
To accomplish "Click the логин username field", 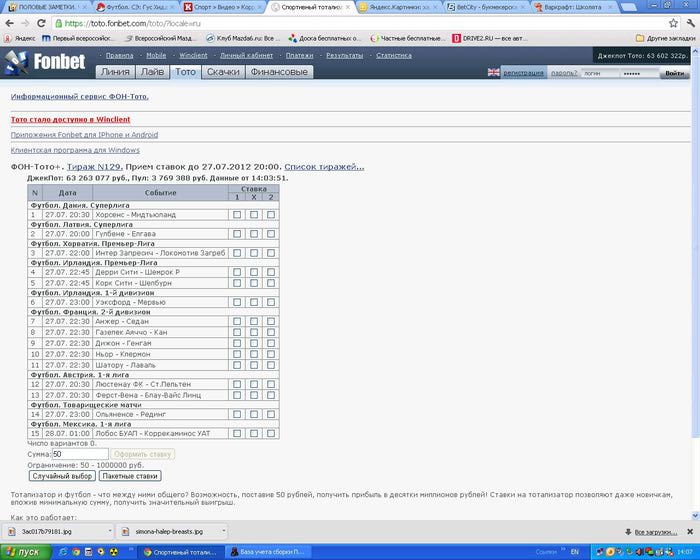I will click(600, 73).
